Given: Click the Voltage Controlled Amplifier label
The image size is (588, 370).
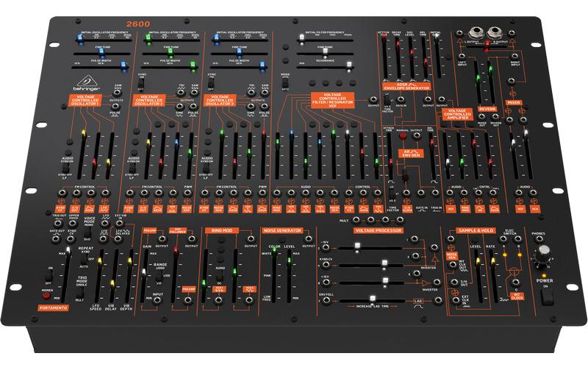Looking at the screenshot, I should (x=457, y=114).
